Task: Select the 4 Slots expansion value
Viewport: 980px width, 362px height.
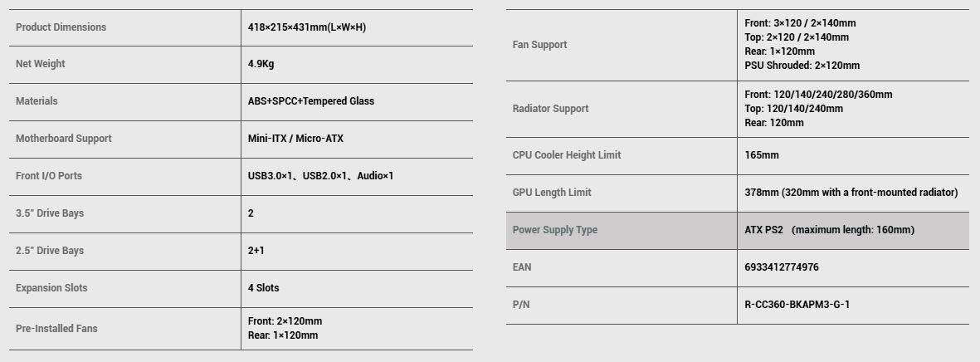Action: 263,288
